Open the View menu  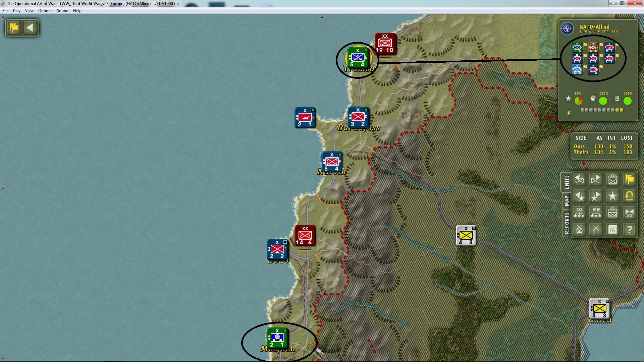(x=29, y=11)
